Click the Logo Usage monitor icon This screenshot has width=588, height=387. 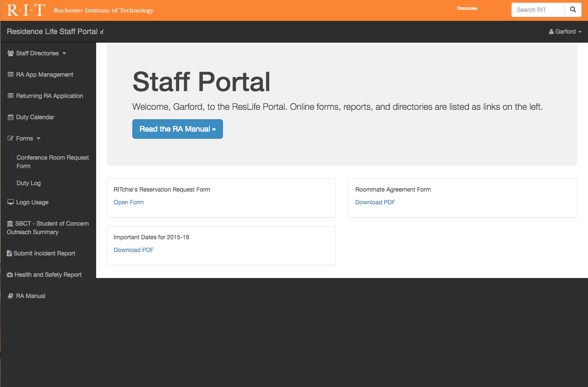(11, 202)
